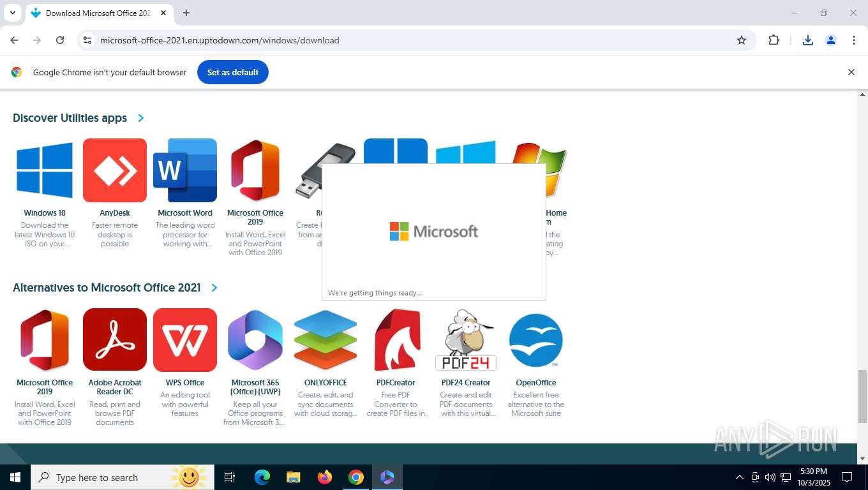The width and height of the screenshot is (868, 490).
Task: Switch to Chrome on the taskbar
Action: click(356, 477)
